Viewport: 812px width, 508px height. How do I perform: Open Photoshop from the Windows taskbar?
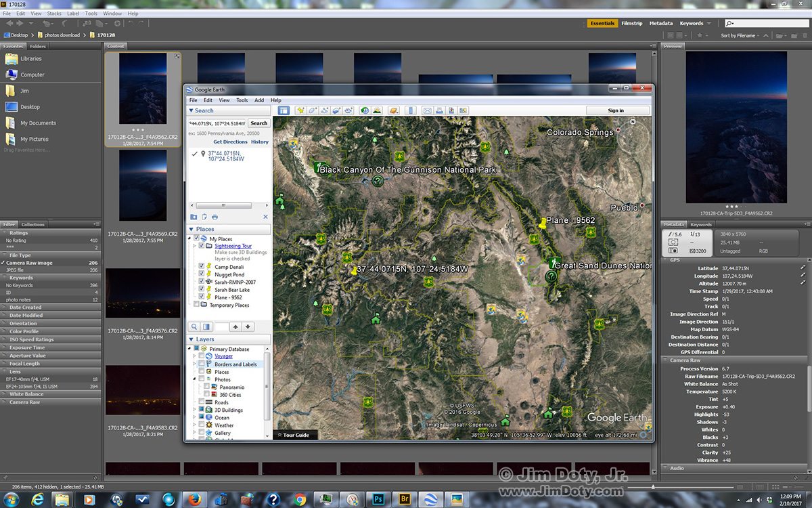click(x=378, y=500)
